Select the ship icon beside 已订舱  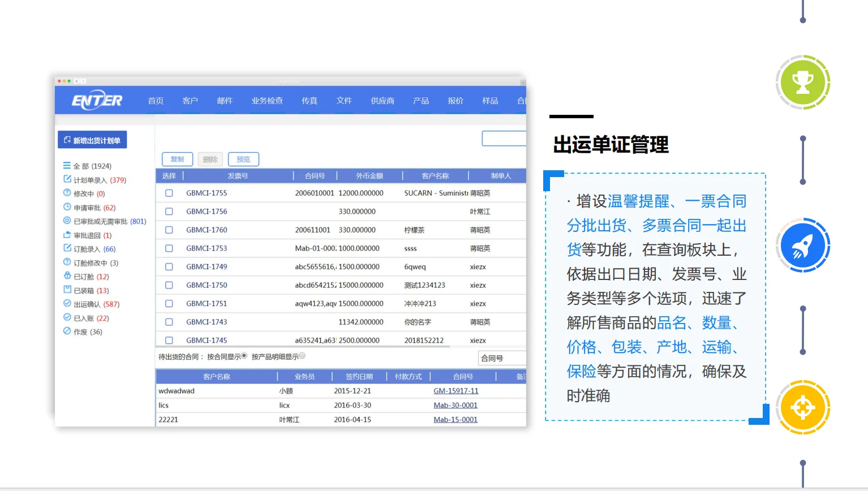point(68,276)
